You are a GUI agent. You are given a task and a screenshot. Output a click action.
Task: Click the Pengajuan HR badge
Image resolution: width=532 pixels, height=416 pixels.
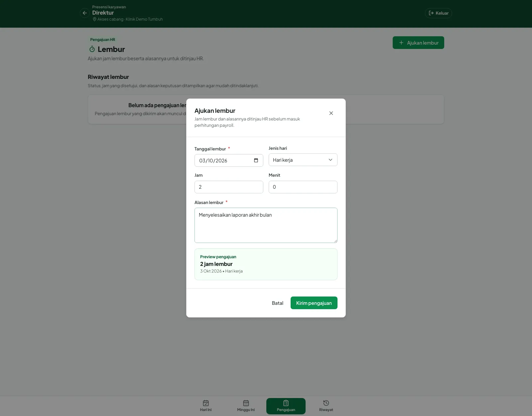(x=103, y=40)
